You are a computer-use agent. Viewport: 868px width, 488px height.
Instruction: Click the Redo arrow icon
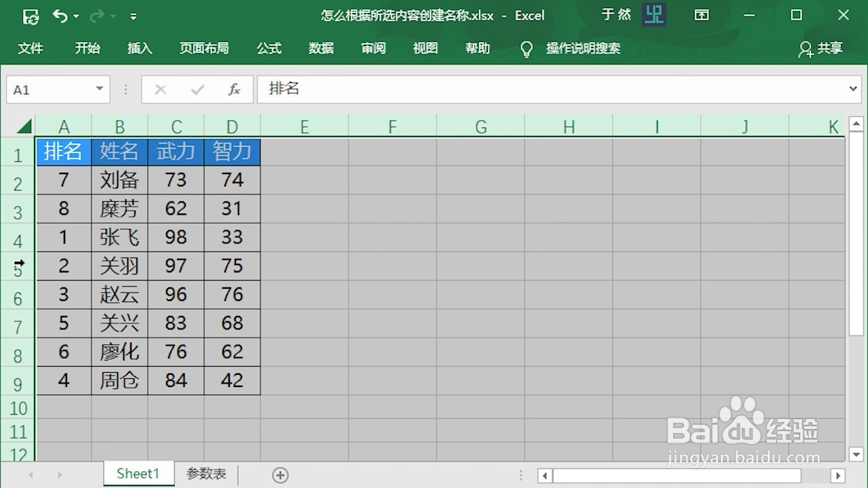coord(97,16)
